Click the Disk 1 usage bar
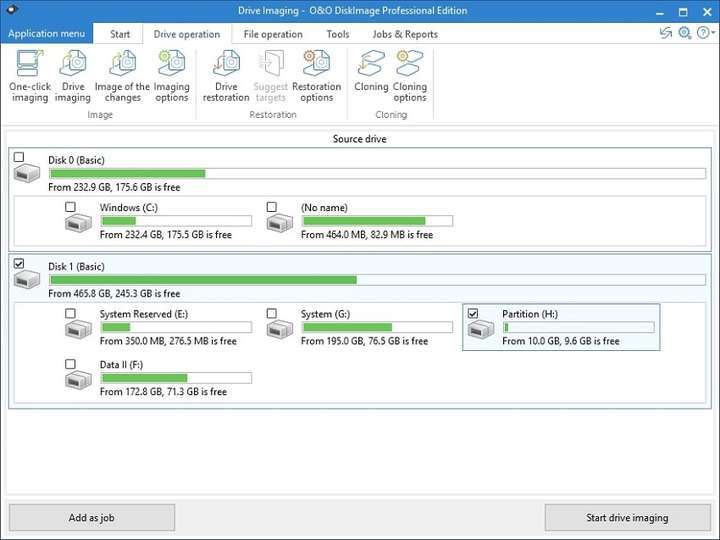Image resolution: width=720 pixels, height=540 pixels. point(377,280)
